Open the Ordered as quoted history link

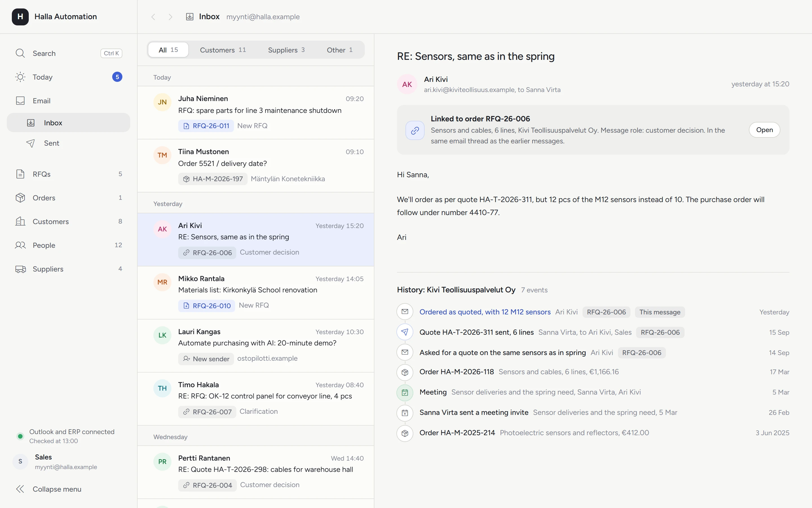(485, 312)
